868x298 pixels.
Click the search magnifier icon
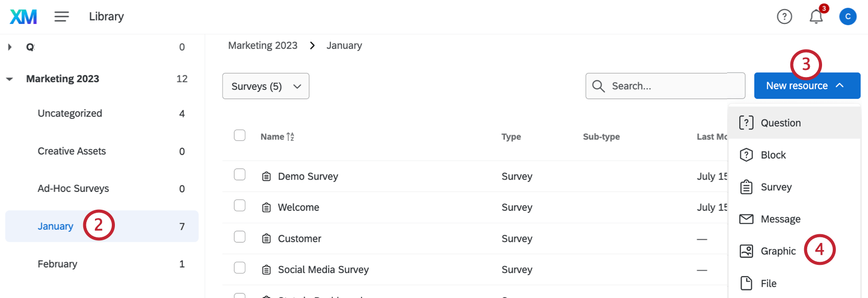pos(598,86)
